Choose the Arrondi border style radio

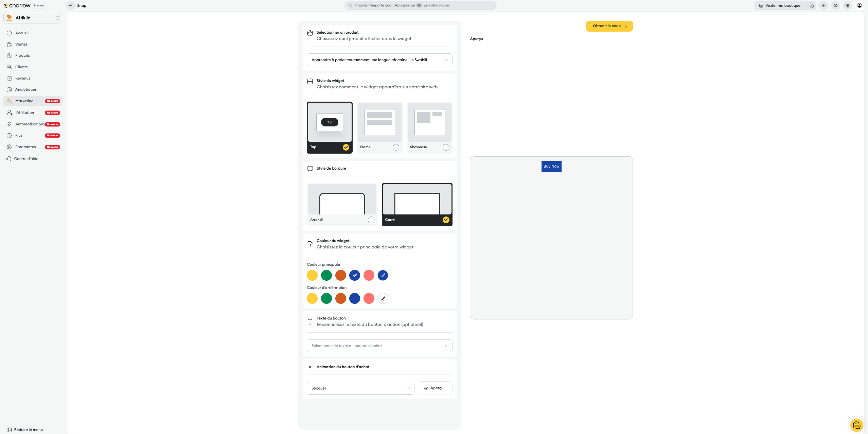(x=371, y=220)
